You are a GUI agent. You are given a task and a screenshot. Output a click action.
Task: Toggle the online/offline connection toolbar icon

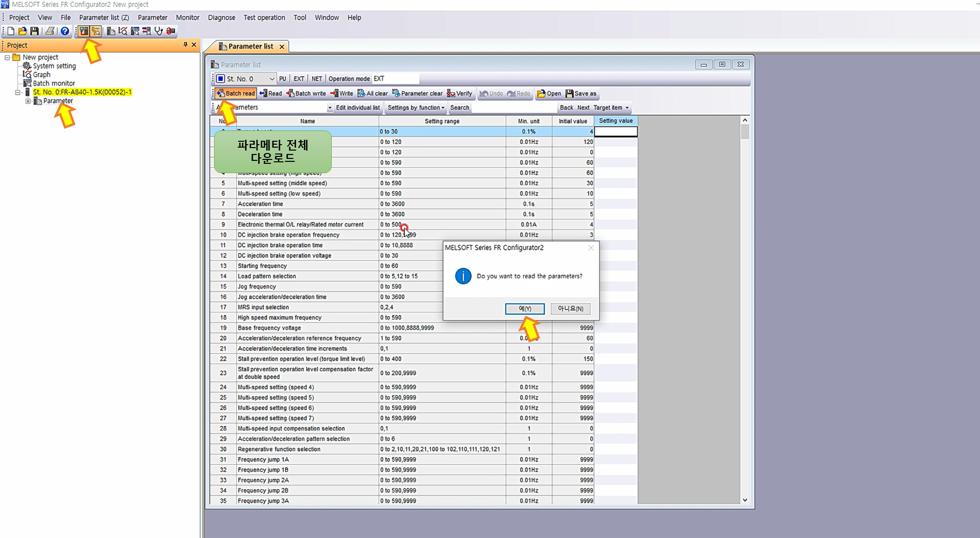coord(84,31)
